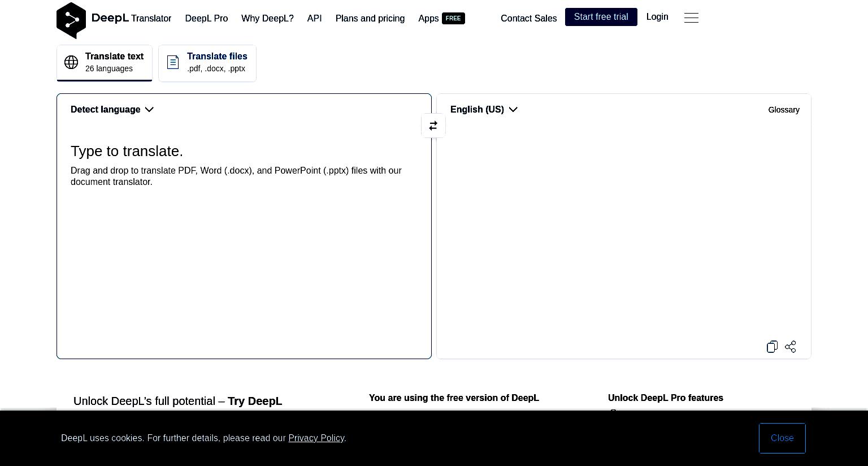The width and height of the screenshot is (868, 466).
Task: Click 'Try DeepL' promo heading text
Action: coord(255,401)
